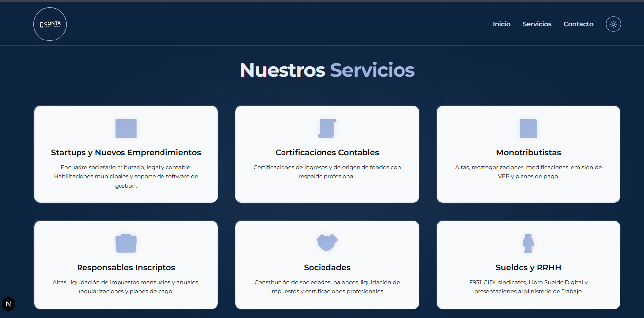The height and width of the screenshot is (318, 644).
Task: Click the Nuestros Servicios page heading
Action: [327, 70]
